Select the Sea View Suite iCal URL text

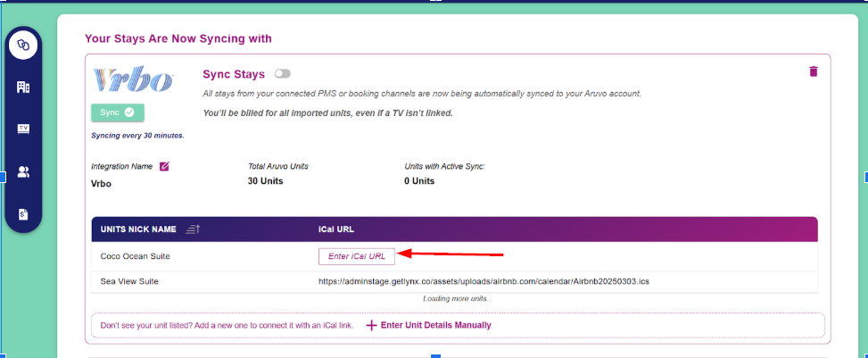484,281
